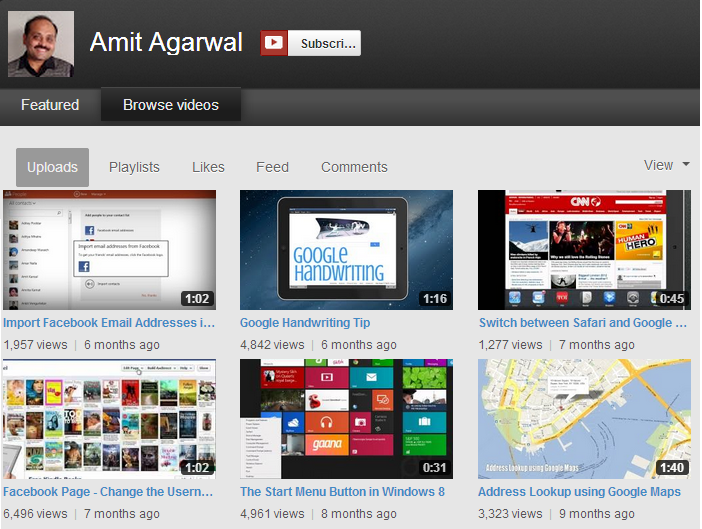Screen dimensions: 702x529
Task: Click the 0:31 duration badge
Action: [x=435, y=468]
